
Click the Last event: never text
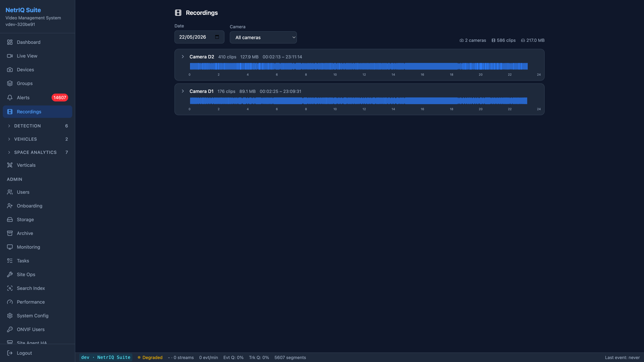[622, 358]
